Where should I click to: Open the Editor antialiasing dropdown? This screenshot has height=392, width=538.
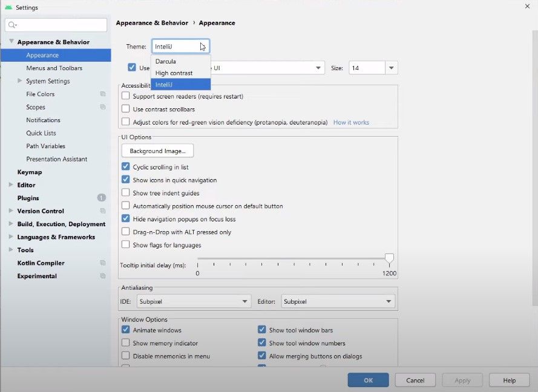[338, 301]
